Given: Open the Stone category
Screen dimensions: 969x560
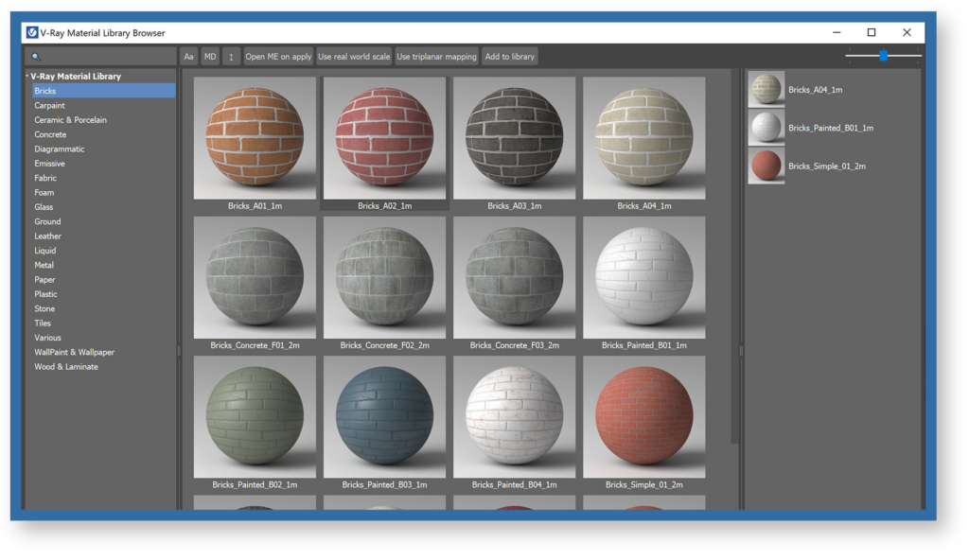Looking at the screenshot, I should point(44,308).
